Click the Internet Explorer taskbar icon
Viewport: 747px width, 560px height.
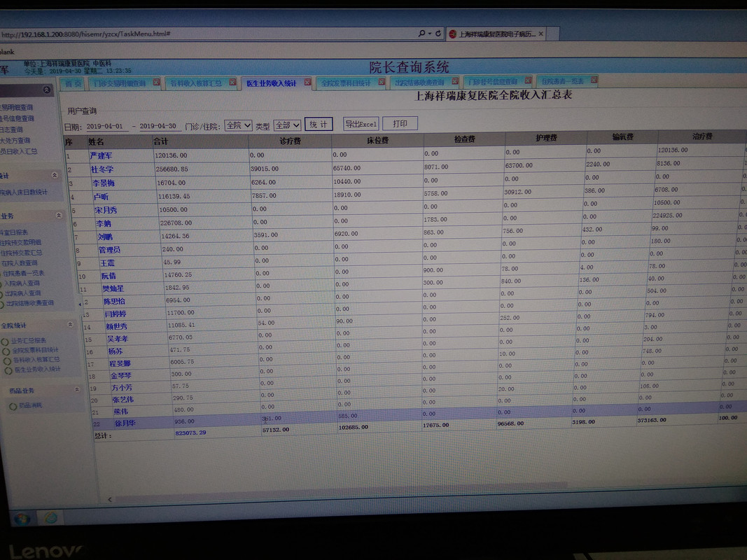pos(51,517)
